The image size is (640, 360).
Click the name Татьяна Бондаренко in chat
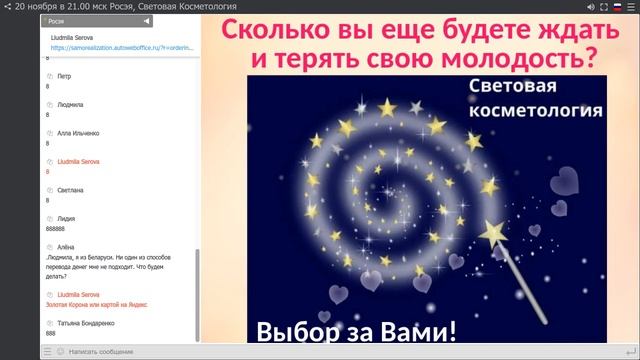point(86,323)
